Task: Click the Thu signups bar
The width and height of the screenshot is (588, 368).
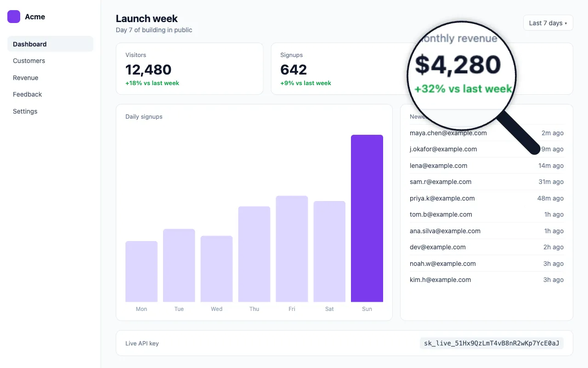Action: 254,254
